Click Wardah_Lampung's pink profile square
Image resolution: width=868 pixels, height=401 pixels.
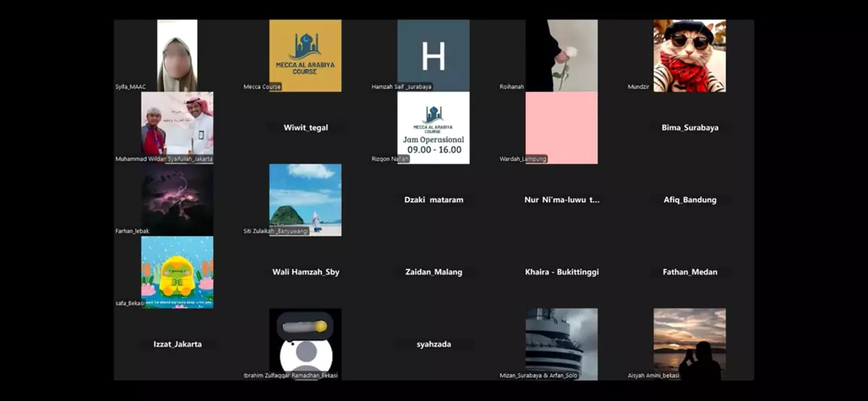[x=561, y=127]
